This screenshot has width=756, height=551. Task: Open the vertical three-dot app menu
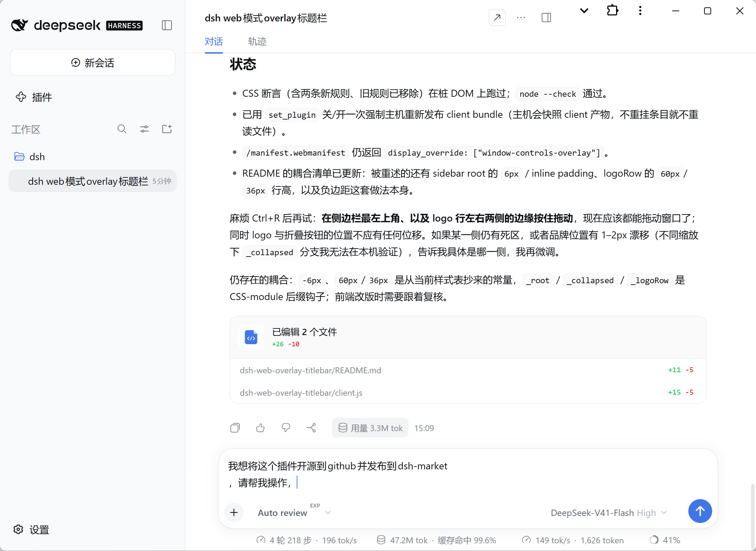click(x=640, y=11)
